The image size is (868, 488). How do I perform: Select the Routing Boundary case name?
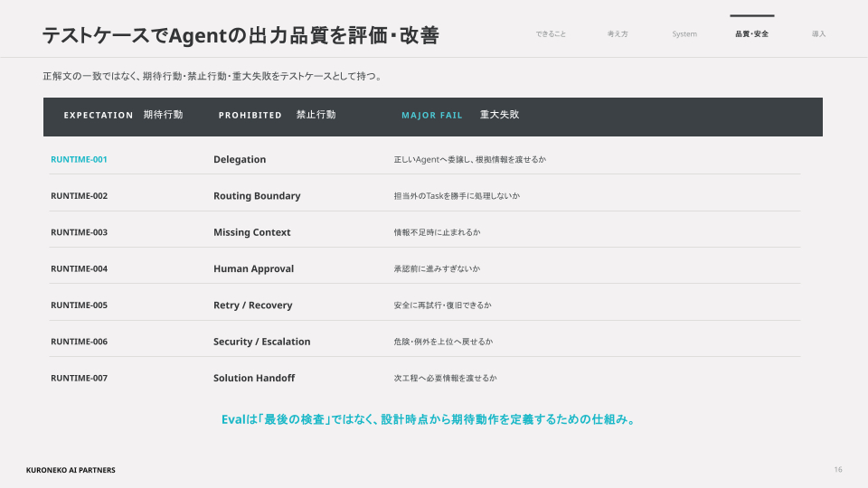[257, 196]
